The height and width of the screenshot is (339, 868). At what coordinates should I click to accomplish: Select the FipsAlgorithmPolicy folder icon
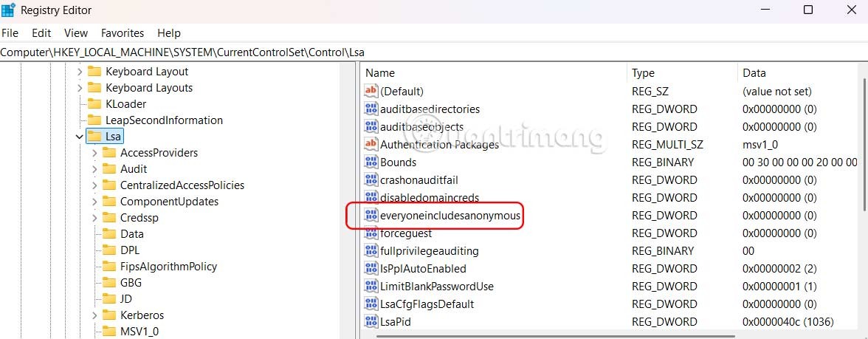109,267
